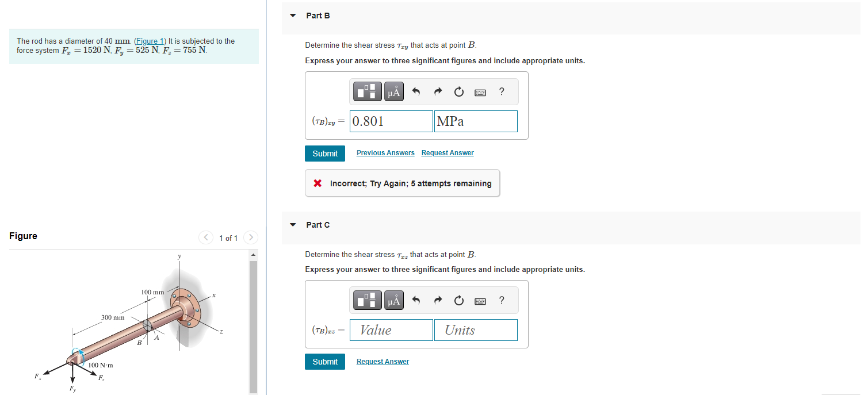The height and width of the screenshot is (395, 868).
Task: Click redo arrow in Part B toolbar
Action: click(438, 91)
